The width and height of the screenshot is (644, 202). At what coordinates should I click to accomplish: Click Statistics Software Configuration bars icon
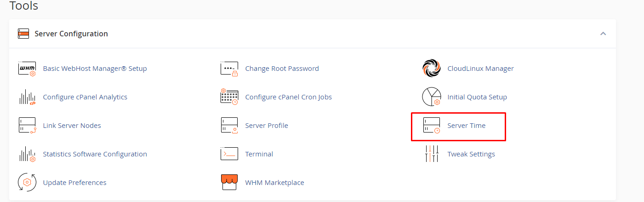[27, 154]
